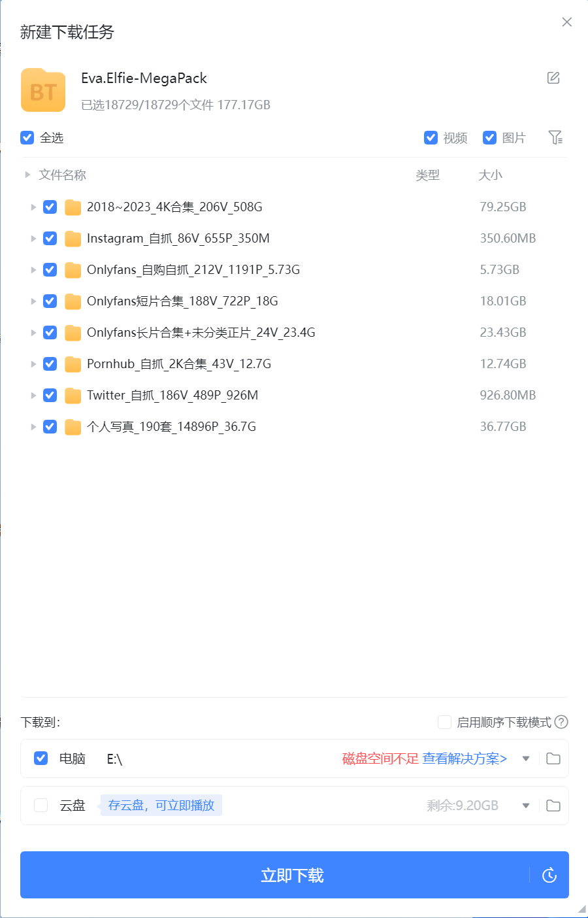Expand the Onlyfans短片合集_188V_722P_18G folder
This screenshot has width=588, height=918.
point(33,301)
